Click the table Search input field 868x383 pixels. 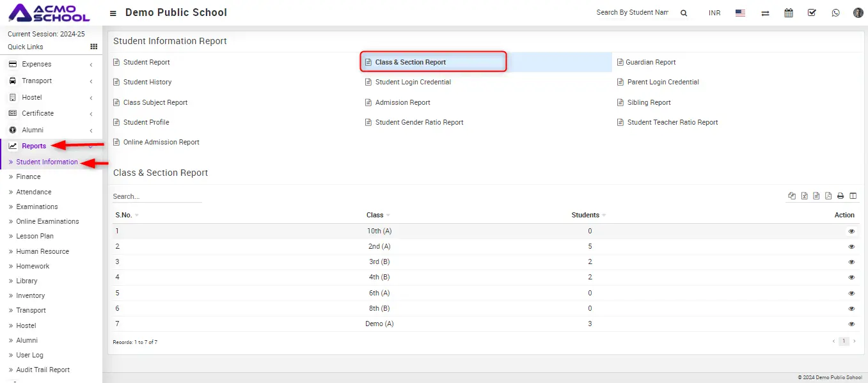157,196
